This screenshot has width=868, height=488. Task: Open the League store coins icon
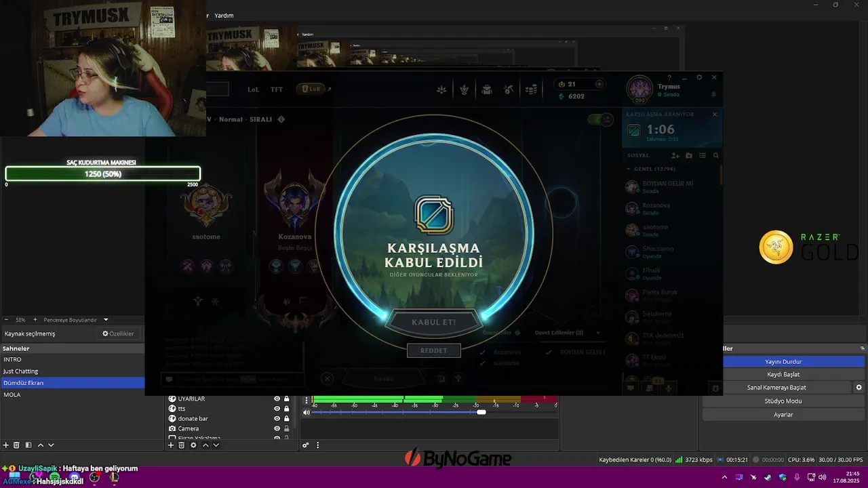tap(532, 89)
